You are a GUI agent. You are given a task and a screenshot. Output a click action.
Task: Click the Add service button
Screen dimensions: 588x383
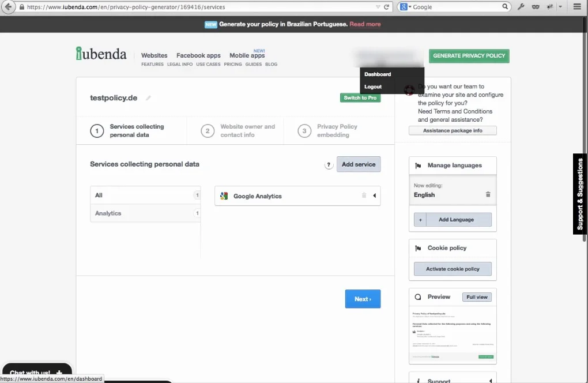pyautogui.click(x=359, y=164)
